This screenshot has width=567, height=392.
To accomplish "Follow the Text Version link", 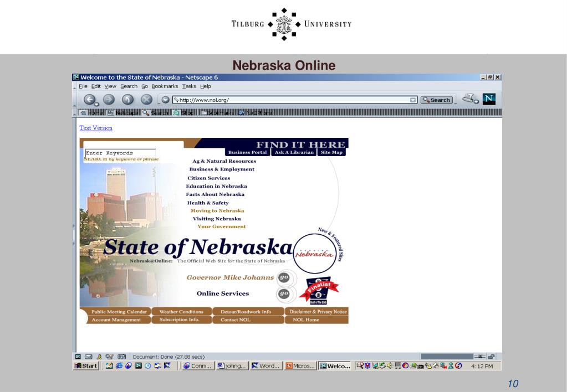I will tap(96, 128).
